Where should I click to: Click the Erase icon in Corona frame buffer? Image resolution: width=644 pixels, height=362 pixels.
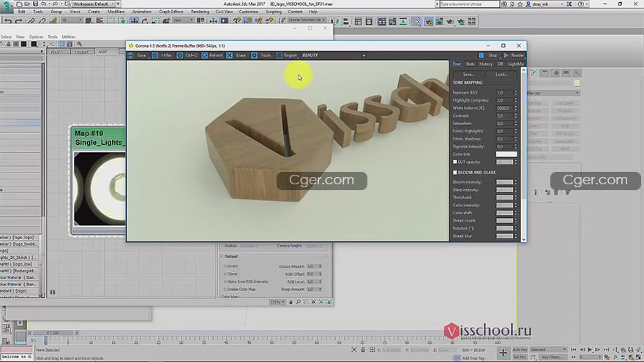[230, 56]
